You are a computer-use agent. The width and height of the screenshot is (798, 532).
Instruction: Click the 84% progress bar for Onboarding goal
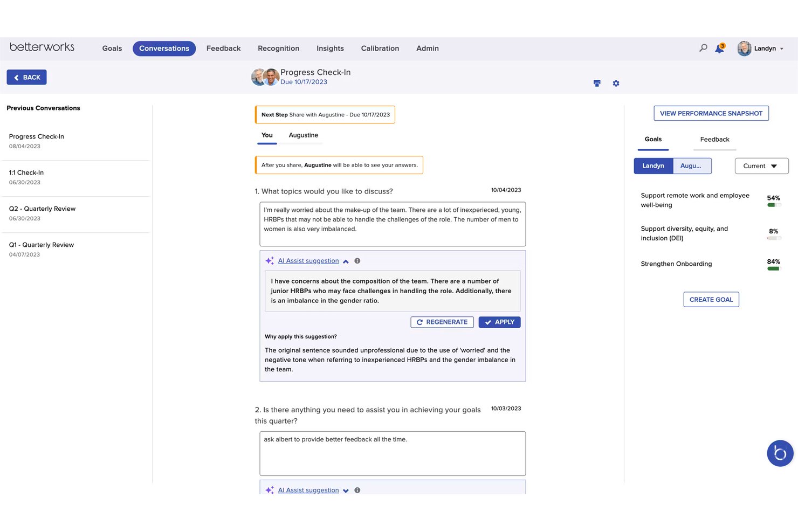point(774,268)
